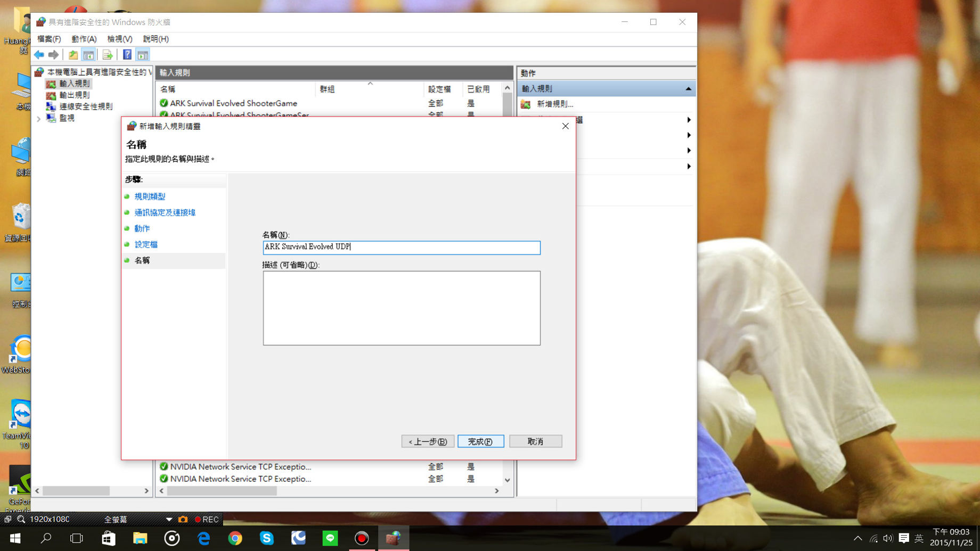The image size is (980, 551).
Task: Click 完成(F) to finish the wizard
Action: (x=481, y=441)
